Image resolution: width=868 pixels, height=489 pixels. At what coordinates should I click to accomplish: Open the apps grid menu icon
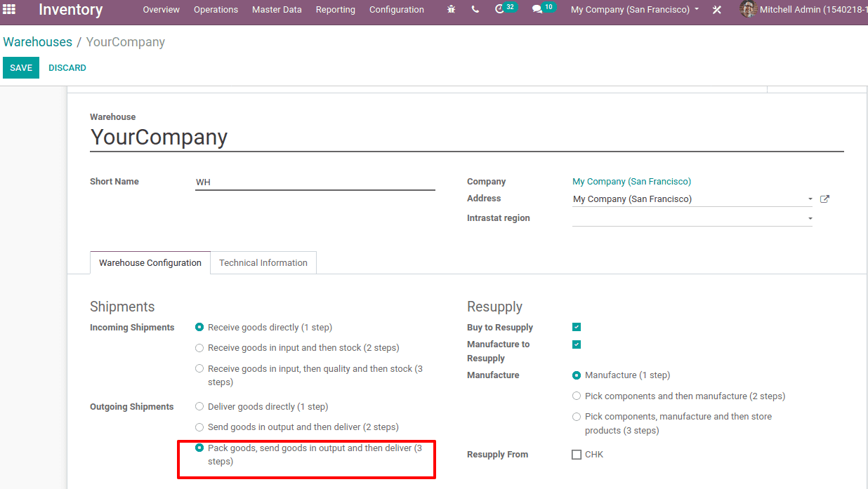(x=9, y=10)
